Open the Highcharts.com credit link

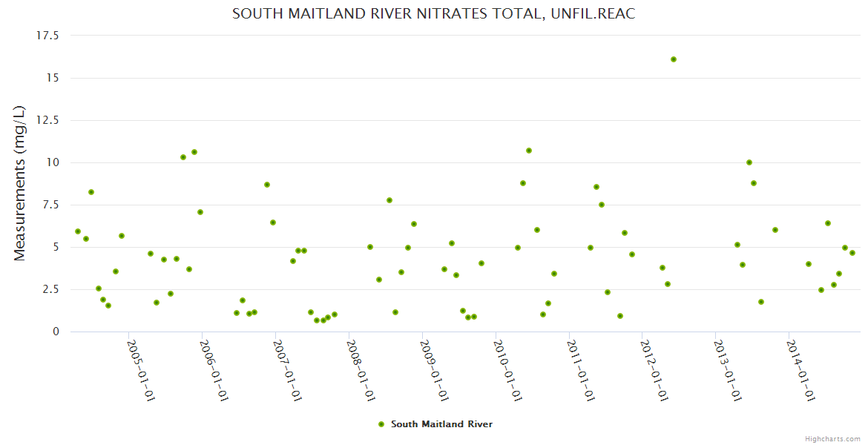click(832, 438)
